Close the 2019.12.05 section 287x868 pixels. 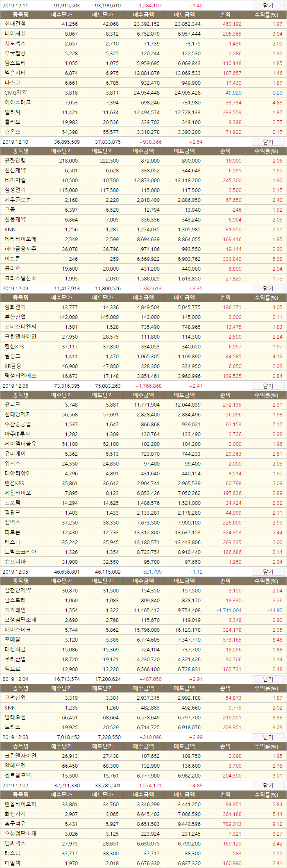tap(268, 572)
